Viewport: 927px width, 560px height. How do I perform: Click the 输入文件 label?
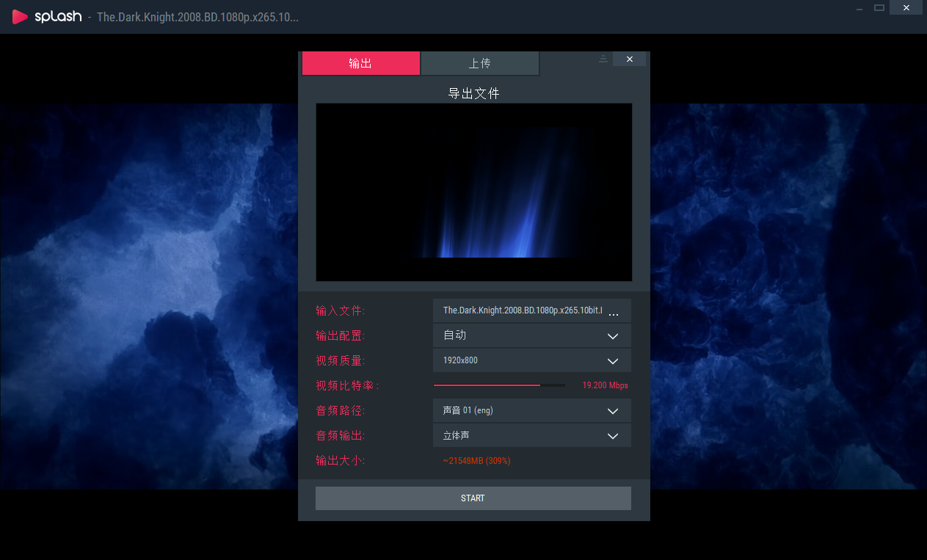coord(341,311)
